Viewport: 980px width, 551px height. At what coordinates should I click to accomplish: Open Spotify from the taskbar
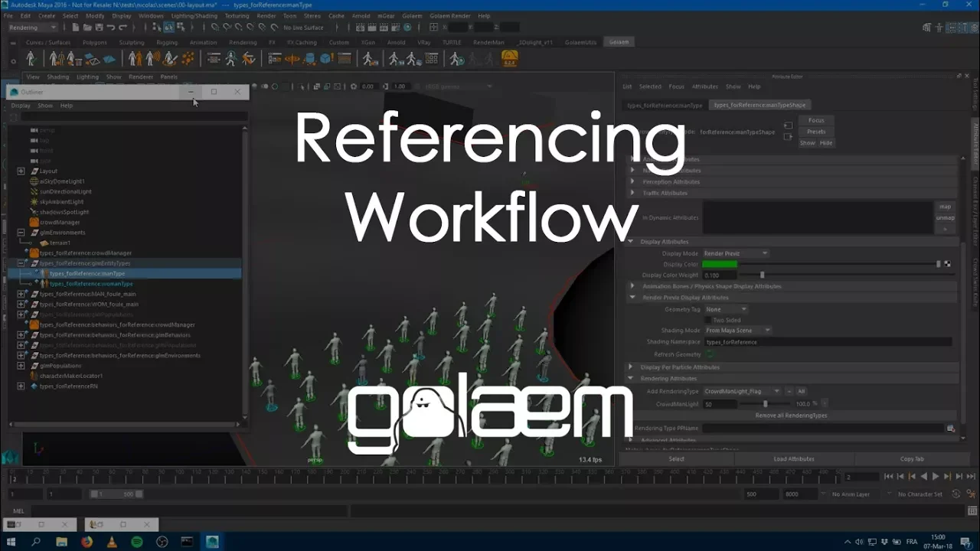pyautogui.click(x=136, y=542)
